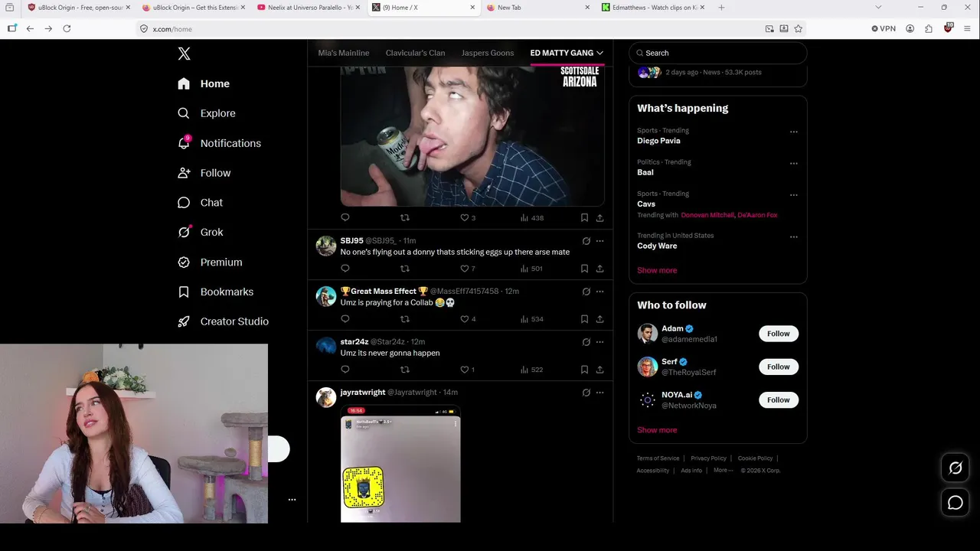This screenshot has width=980, height=551.
Task: Show more under What's happening
Action: point(657,270)
